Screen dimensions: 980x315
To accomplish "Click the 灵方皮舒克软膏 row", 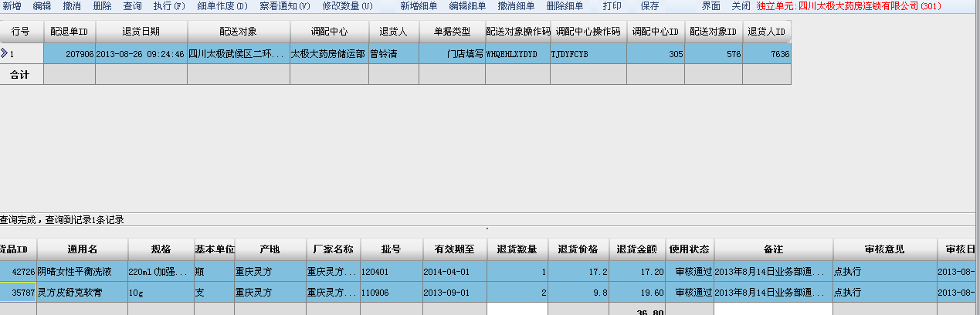I will (83, 293).
